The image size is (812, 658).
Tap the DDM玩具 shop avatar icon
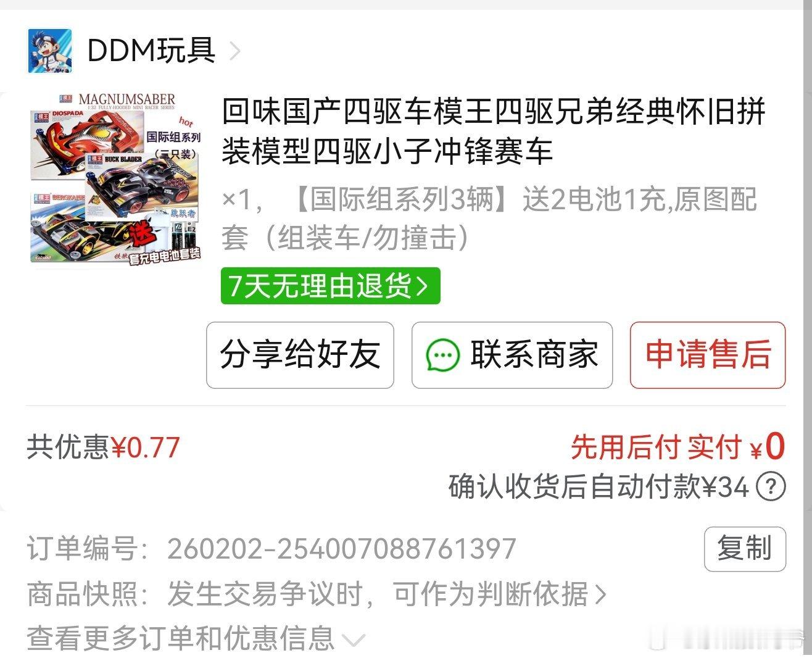[x=50, y=51]
